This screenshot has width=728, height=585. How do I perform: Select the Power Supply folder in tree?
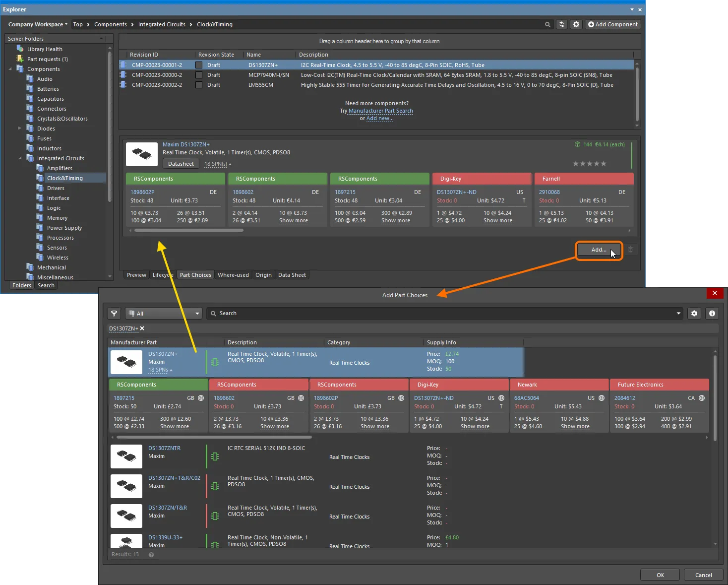pos(64,228)
